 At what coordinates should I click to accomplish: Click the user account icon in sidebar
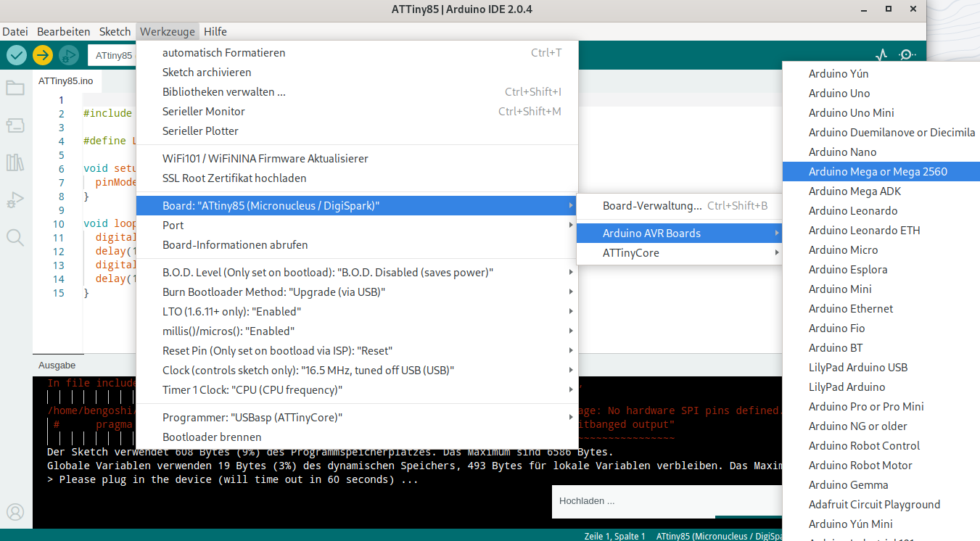(15, 512)
